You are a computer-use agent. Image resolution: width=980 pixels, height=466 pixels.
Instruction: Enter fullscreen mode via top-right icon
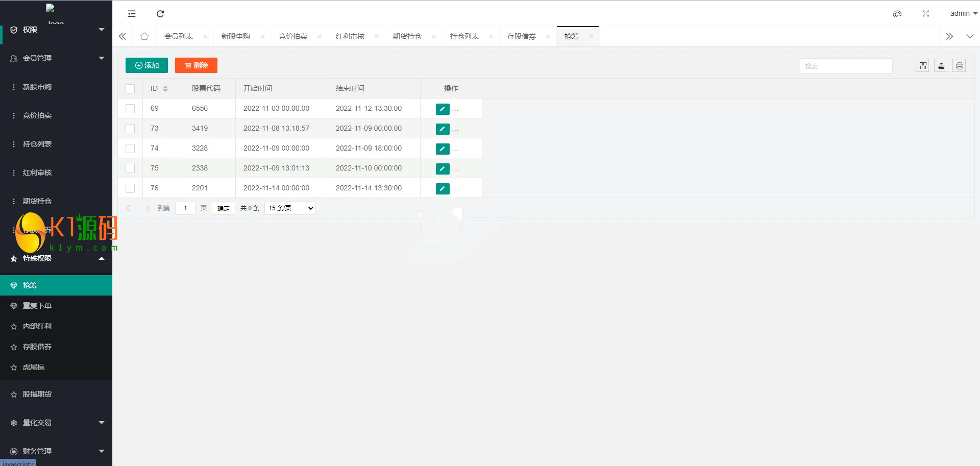pyautogui.click(x=925, y=14)
